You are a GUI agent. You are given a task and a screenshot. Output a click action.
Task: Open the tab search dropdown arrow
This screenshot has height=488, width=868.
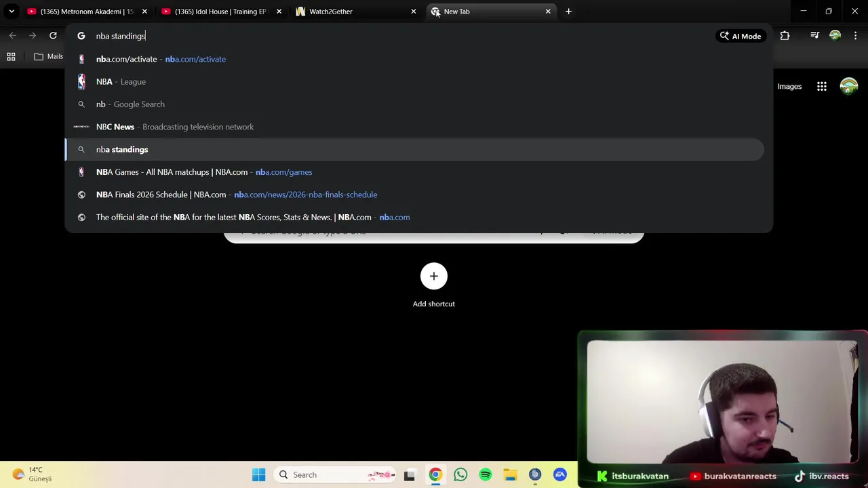[12, 12]
